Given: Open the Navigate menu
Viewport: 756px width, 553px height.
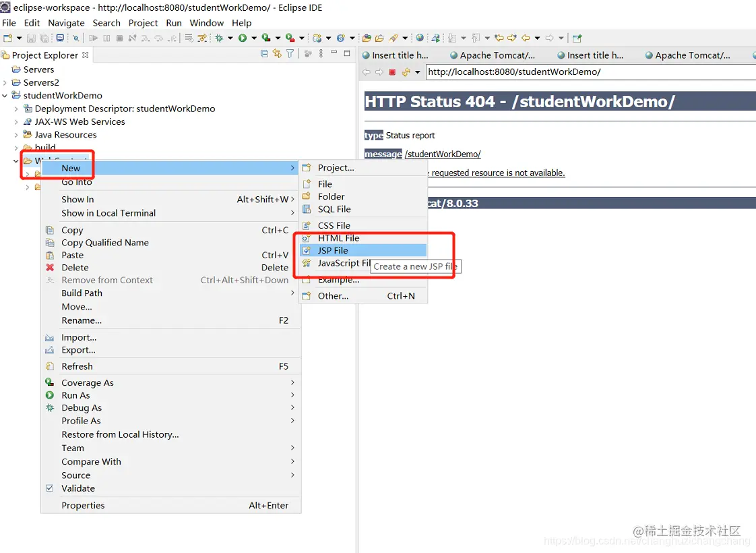Looking at the screenshot, I should click(x=66, y=23).
